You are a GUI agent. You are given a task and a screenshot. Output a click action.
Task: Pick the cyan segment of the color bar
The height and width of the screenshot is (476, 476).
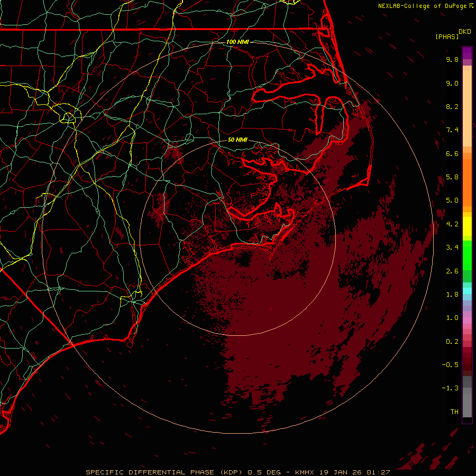(467, 291)
